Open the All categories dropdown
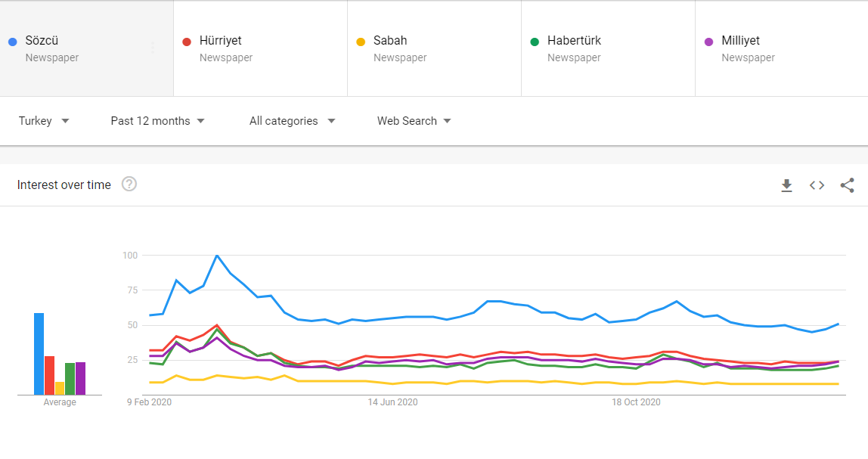The height and width of the screenshot is (459, 868). pyautogui.click(x=292, y=121)
